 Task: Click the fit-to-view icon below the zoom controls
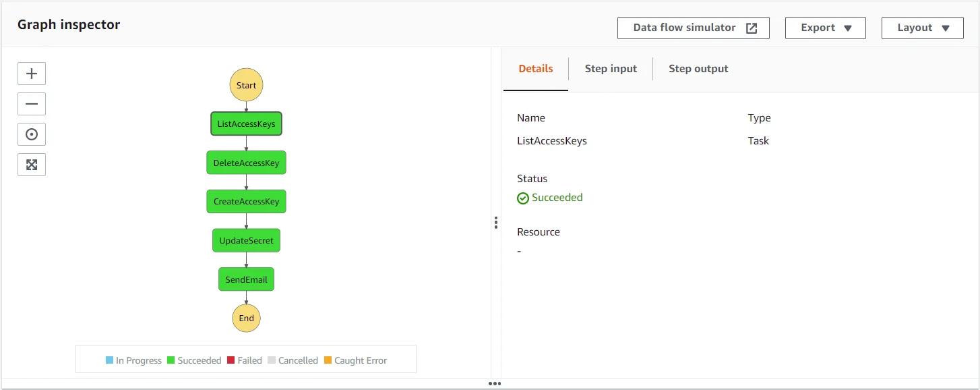31,164
